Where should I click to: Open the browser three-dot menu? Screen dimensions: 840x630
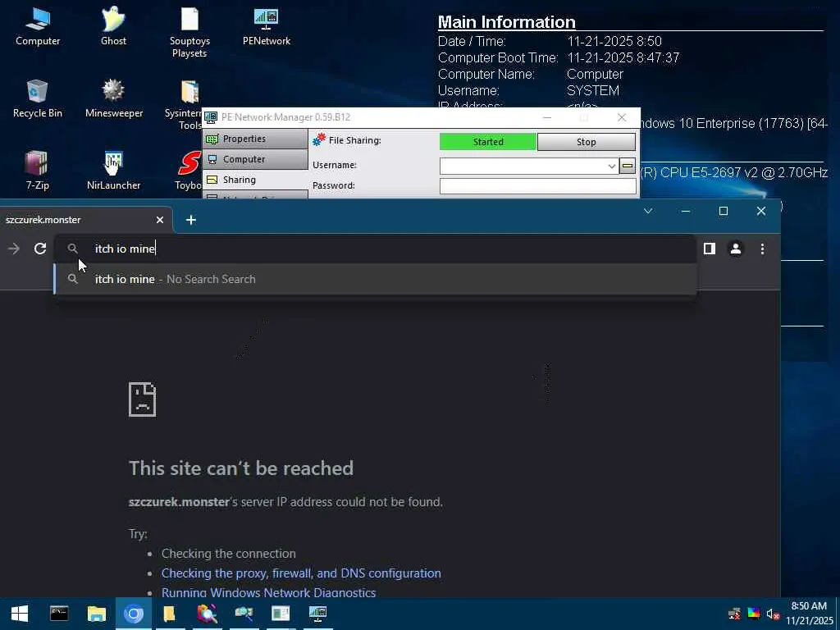pyautogui.click(x=762, y=249)
